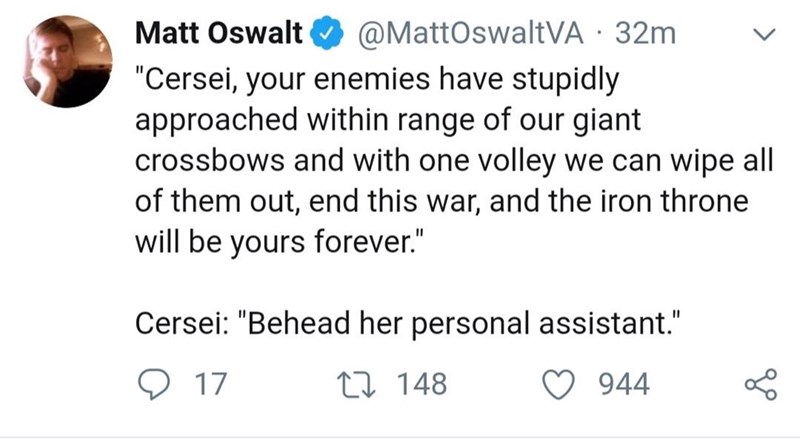
Task: Open the share icon options
Action: click(761, 384)
